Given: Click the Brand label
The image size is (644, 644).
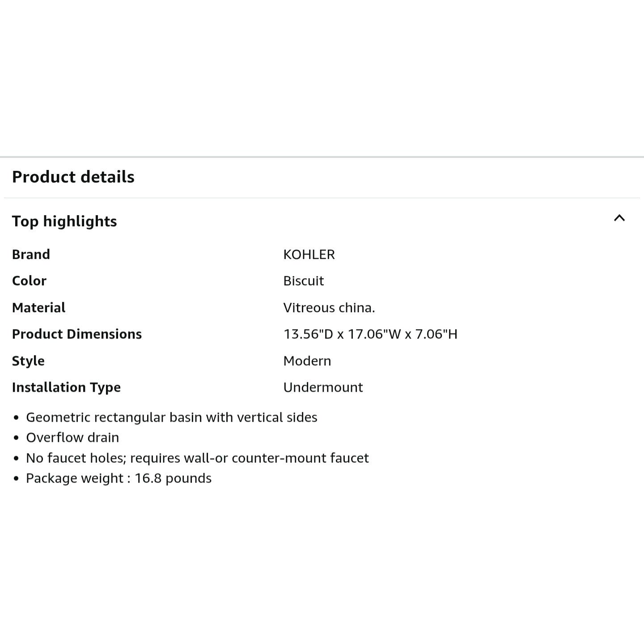Looking at the screenshot, I should pos(31,254).
